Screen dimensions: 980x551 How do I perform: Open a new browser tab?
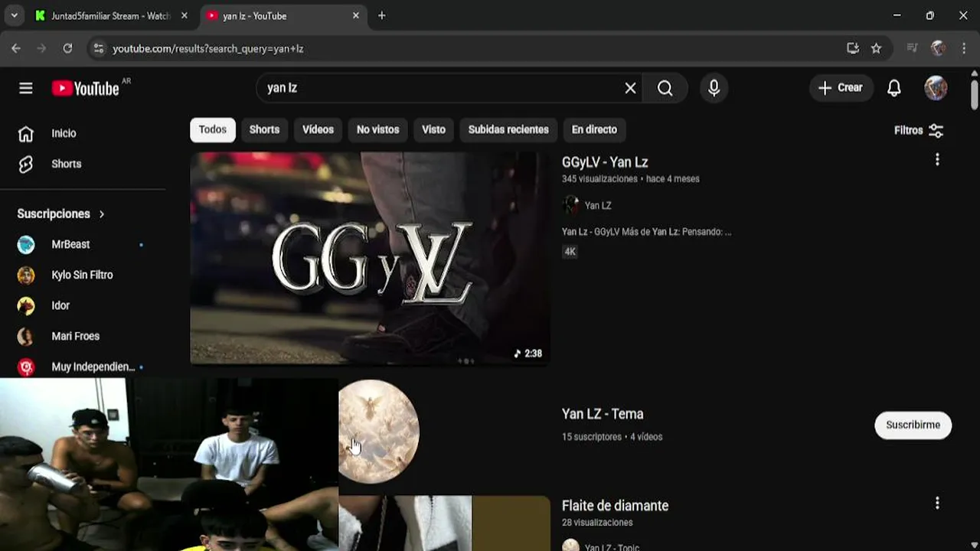pos(382,15)
